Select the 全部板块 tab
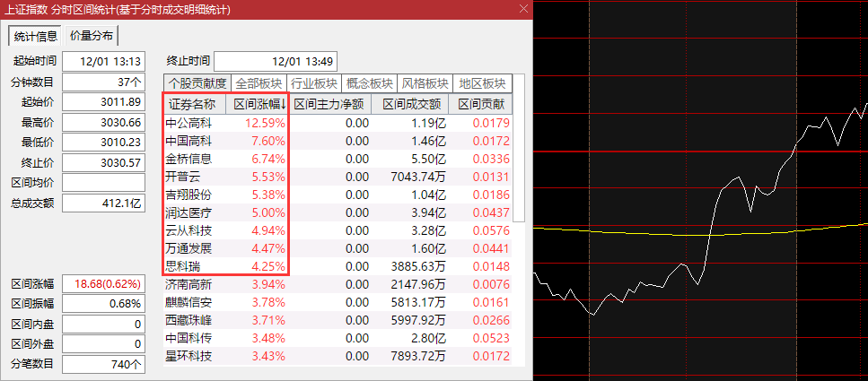868x381 pixels. [x=259, y=83]
